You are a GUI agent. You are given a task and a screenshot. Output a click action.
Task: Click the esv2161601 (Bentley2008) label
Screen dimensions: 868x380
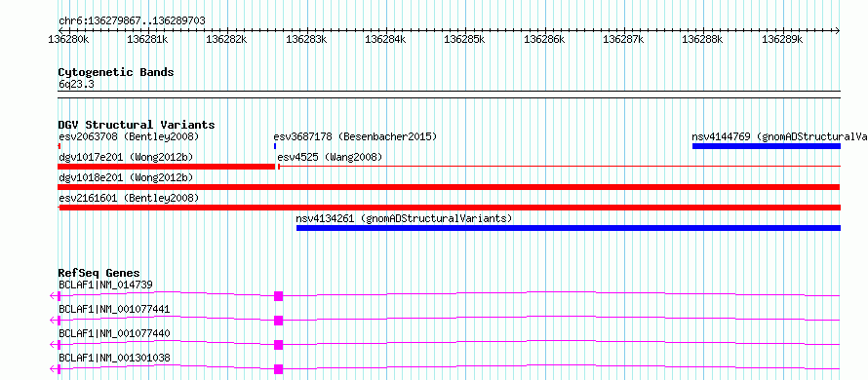click(129, 198)
